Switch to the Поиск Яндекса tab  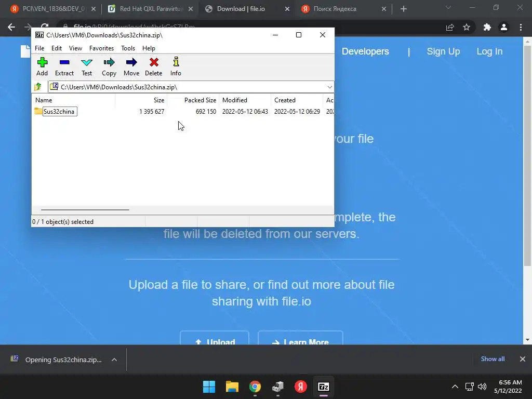[x=344, y=9]
